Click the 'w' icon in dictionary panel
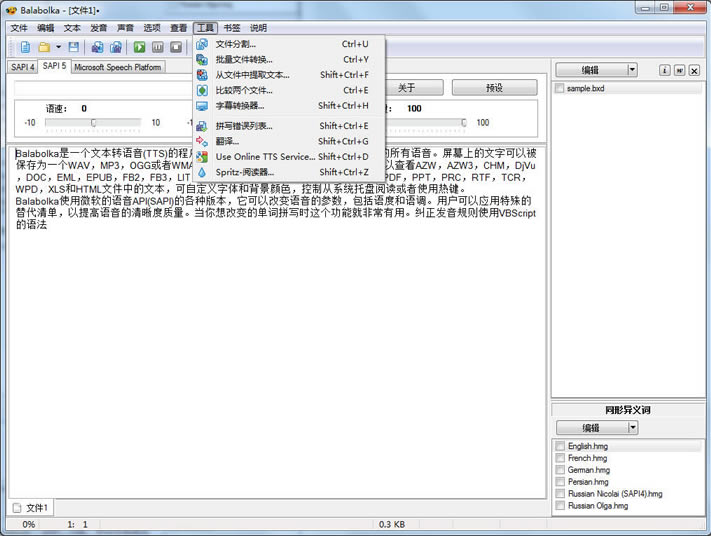 pyautogui.click(x=679, y=71)
